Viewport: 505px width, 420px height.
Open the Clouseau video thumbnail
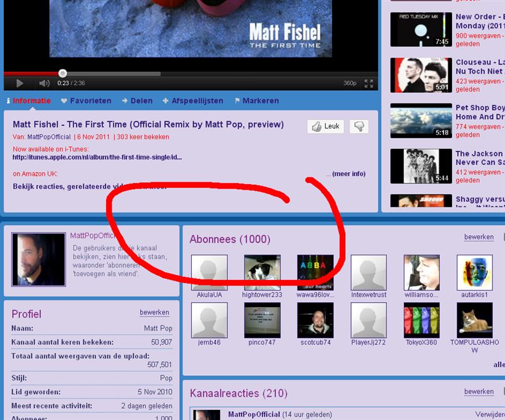tap(421, 75)
